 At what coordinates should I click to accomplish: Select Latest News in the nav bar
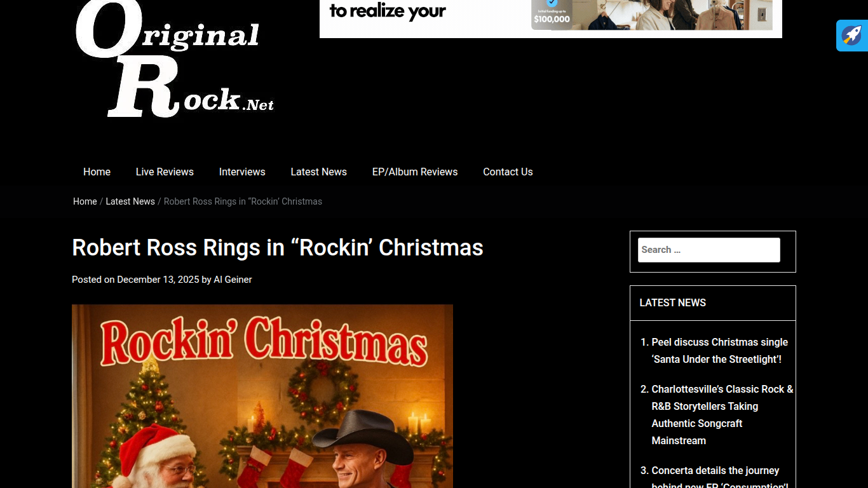[x=318, y=172]
